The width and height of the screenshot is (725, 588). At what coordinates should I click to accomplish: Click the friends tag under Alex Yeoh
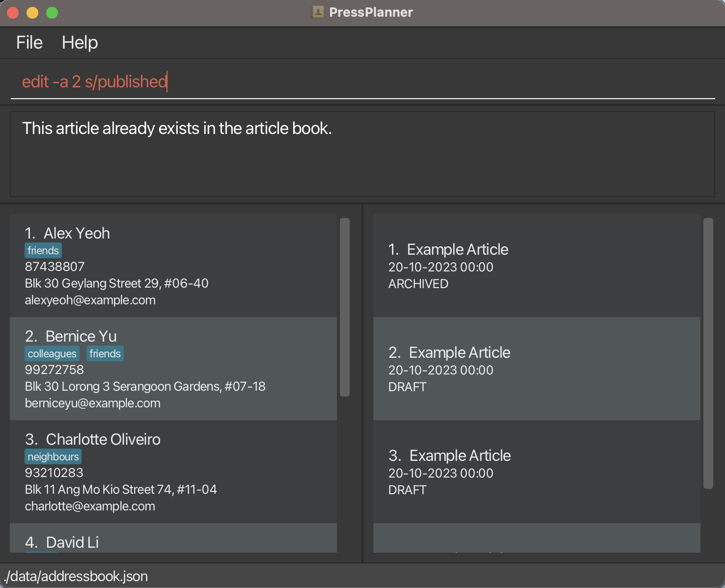pyautogui.click(x=43, y=250)
